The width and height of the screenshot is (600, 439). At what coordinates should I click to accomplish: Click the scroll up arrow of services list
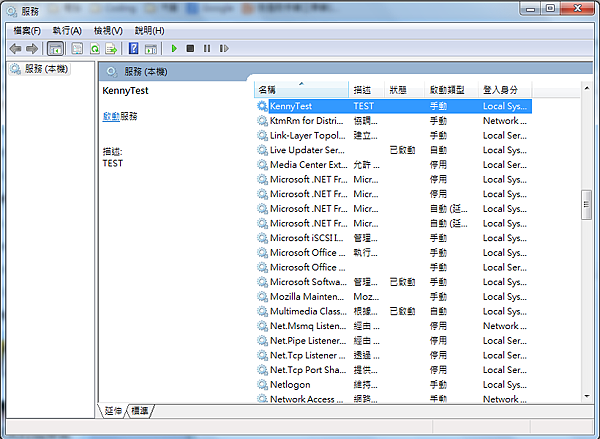coord(587,88)
